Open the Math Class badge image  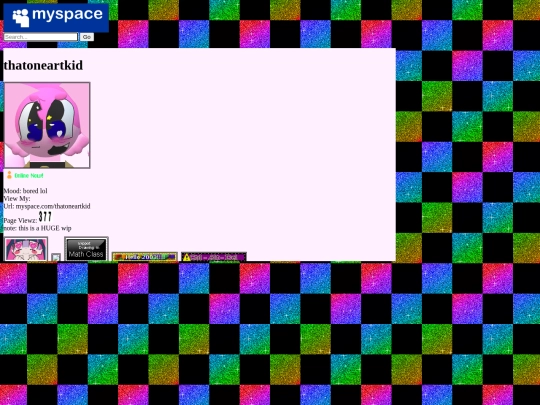coord(86,249)
